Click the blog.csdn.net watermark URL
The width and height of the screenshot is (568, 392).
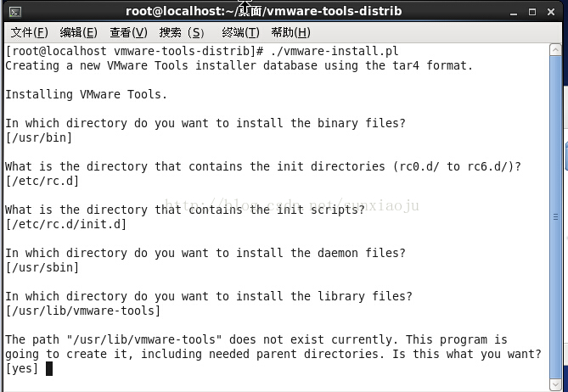coord(292,205)
